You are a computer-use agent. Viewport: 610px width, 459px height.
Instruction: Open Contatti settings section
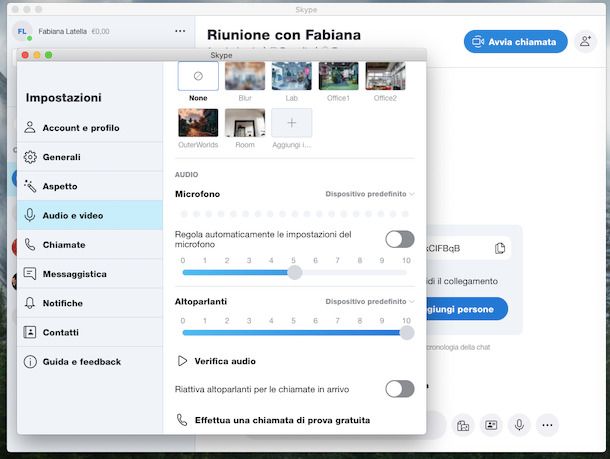[90, 332]
